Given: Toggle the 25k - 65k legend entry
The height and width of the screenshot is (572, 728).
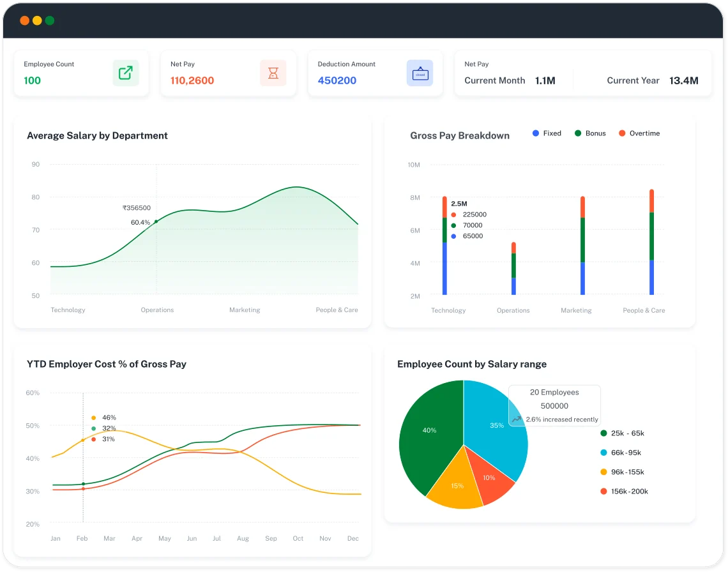Looking at the screenshot, I should click(x=622, y=433).
